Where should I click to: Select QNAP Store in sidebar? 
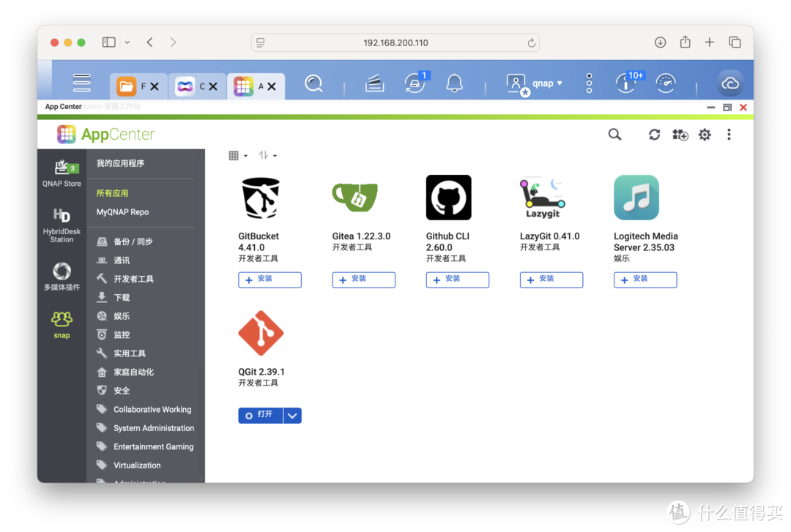[x=62, y=173]
